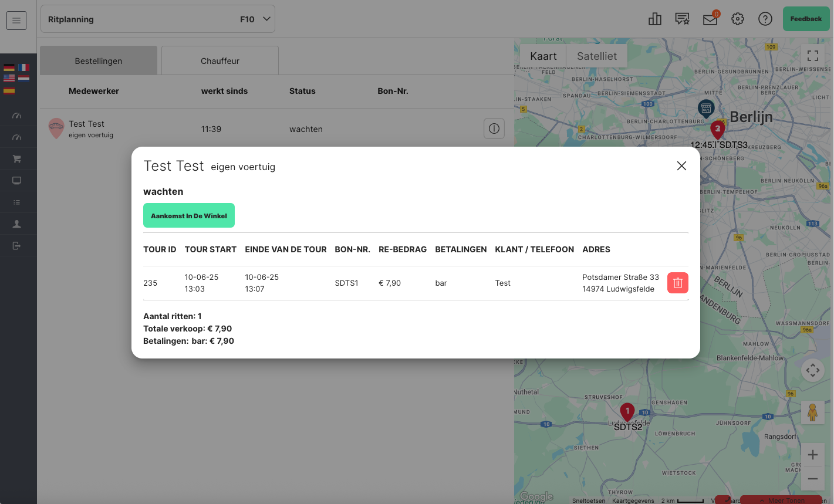Image resolution: width=834 pixels, height=504 pixels.
Task: Click the 11:39 working-since time
Action: [211, 129]
